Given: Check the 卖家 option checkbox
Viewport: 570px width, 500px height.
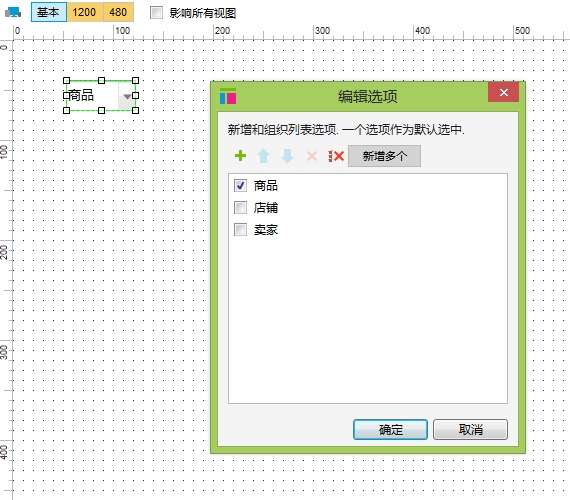Looking at the screenshot, I should 240,230.
